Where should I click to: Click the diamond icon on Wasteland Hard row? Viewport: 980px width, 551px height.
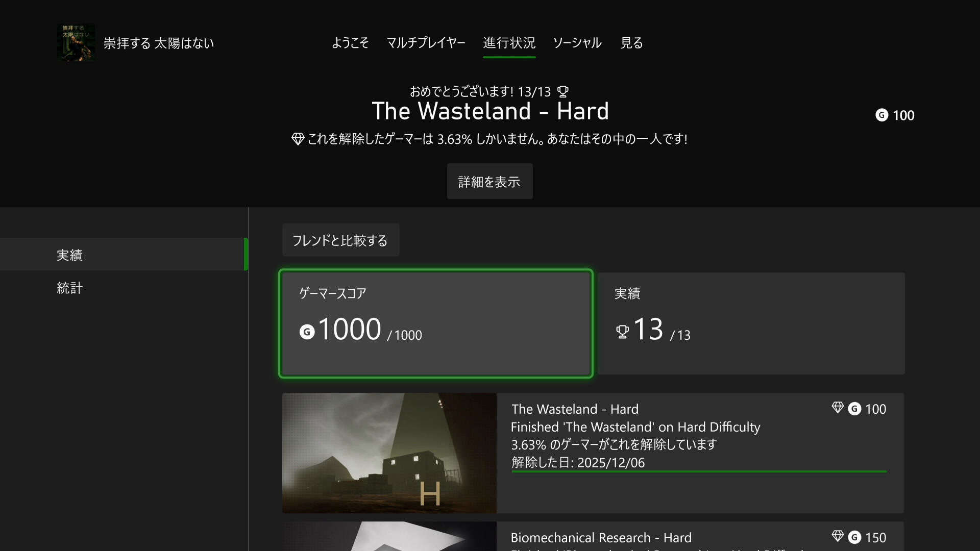(838, 408)
